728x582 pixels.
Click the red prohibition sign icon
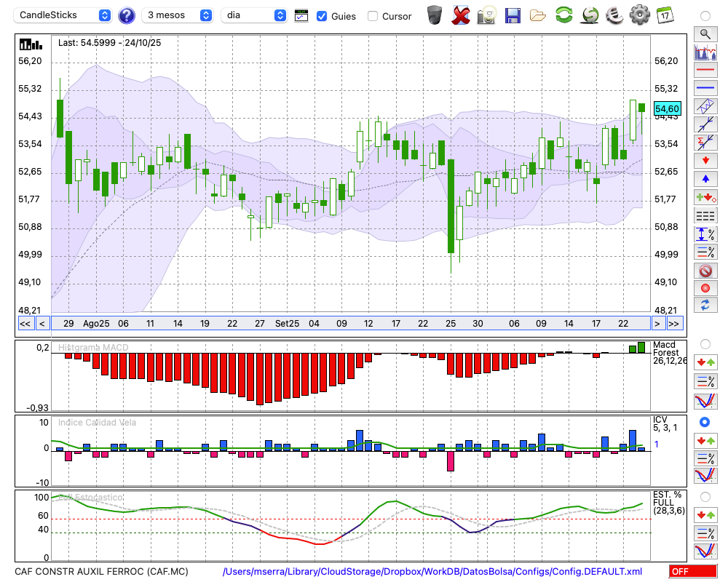705,271
